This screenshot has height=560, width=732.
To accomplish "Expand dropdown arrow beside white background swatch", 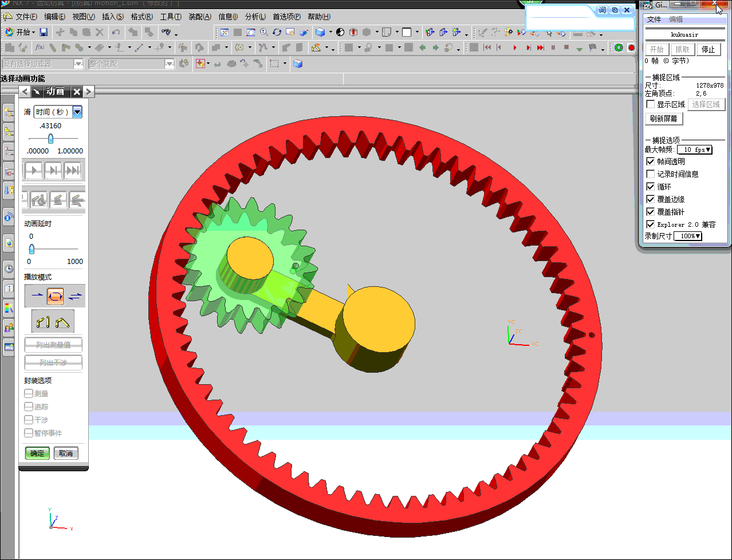I will tap(417, 33).
